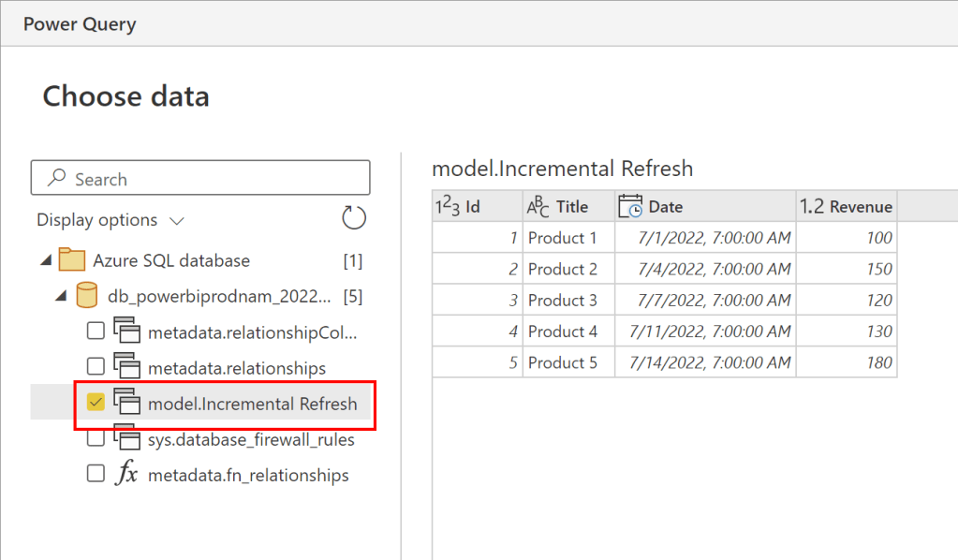The width and height of the screenshot is (958, 560).
Task: Click the 123 number type icon on Id
Action: [449, 207]
